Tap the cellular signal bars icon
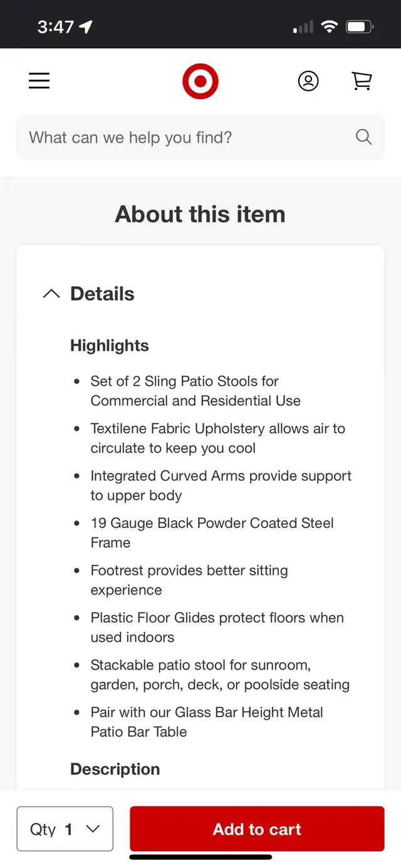This screenshot has width=401, height=868. [x=303, y=28]
